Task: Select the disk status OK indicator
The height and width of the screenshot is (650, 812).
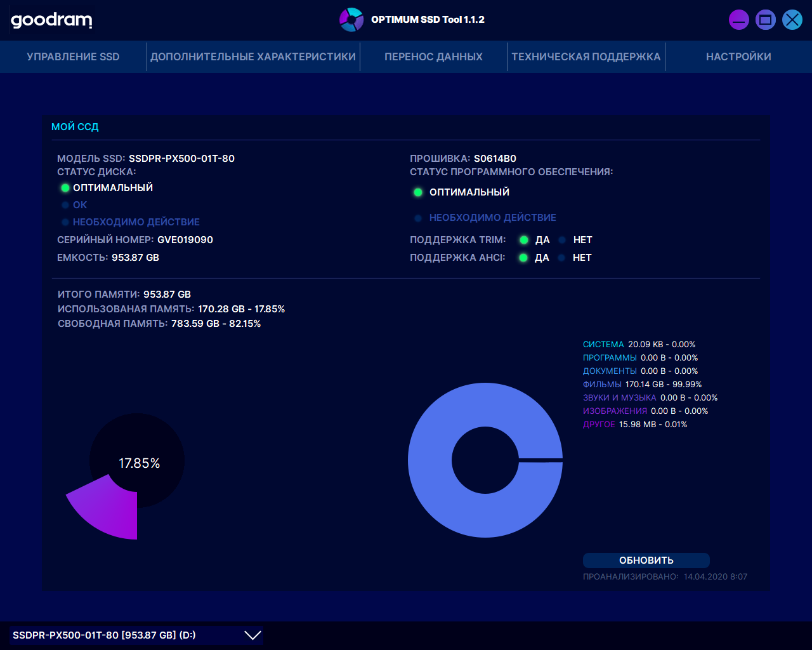Action: 65,205
